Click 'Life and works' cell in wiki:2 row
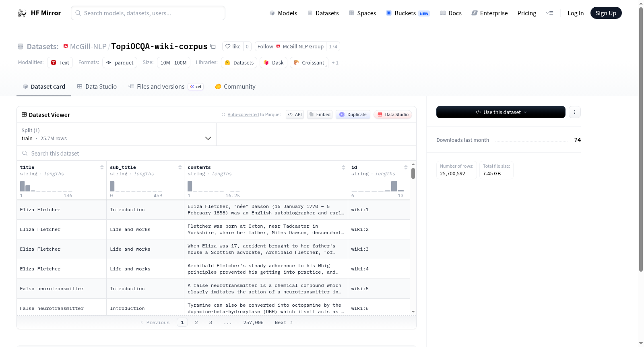This screenshot has width=644, height=347. (x=130, y=229)
